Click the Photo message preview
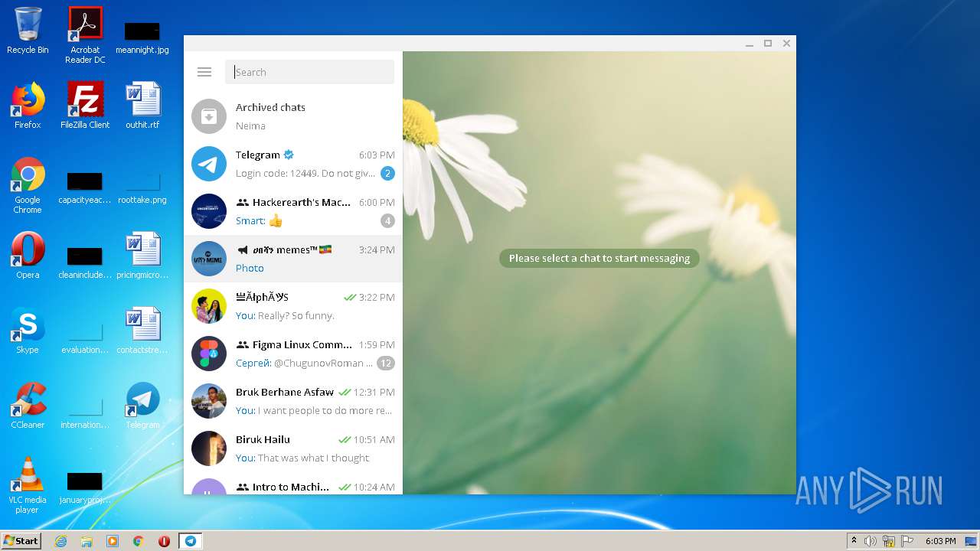 click(250, 268)
